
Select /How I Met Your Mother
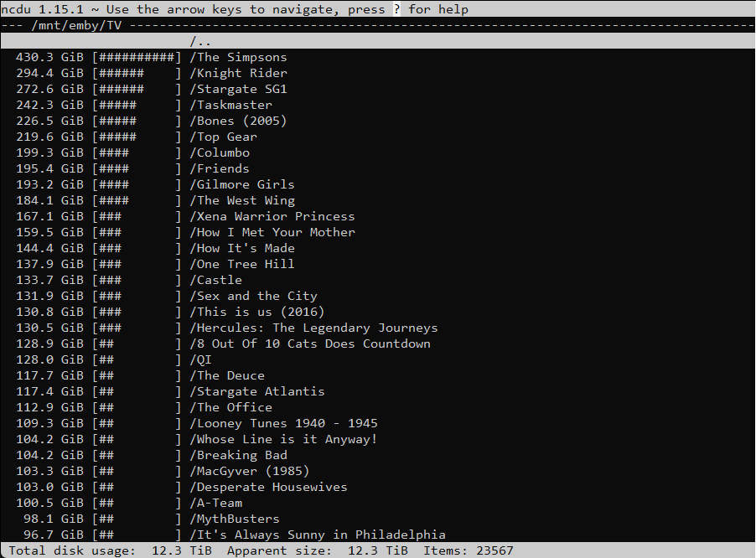coord(377,232)
